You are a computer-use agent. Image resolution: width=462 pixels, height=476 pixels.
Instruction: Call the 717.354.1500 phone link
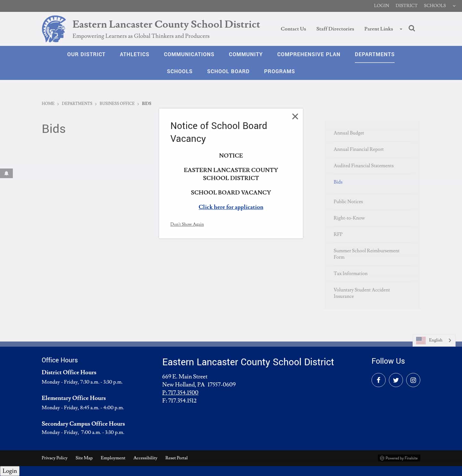click(180, 393)
